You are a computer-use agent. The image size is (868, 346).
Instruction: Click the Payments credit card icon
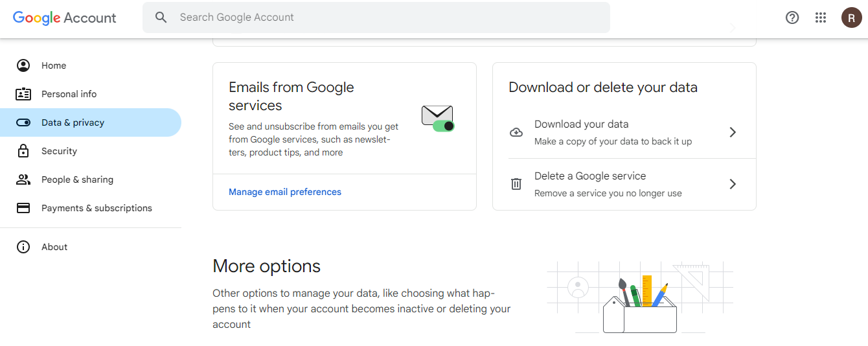pos(23,208)
